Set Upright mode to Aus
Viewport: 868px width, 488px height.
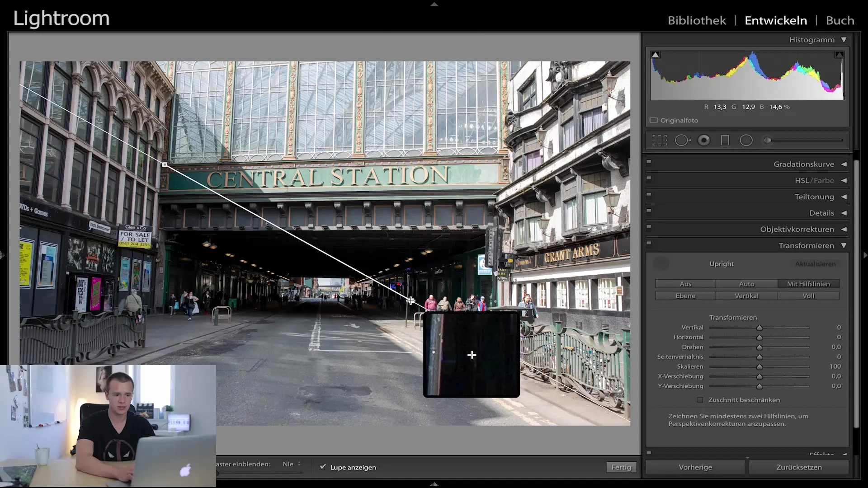pos(685,284)
